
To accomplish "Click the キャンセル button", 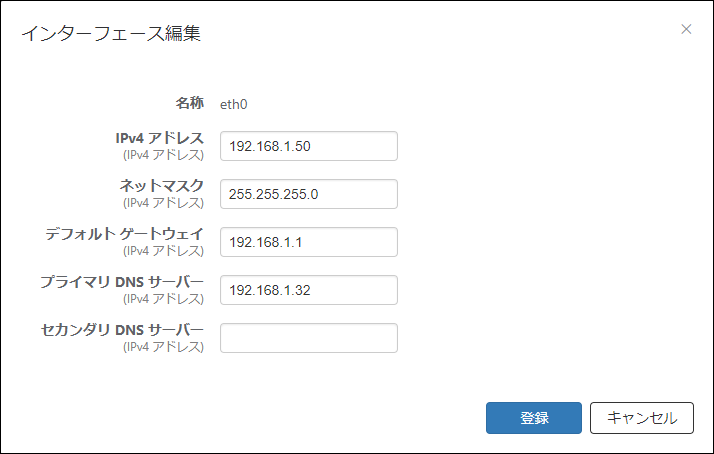I will pyautogui.click(x=642, y=418).
